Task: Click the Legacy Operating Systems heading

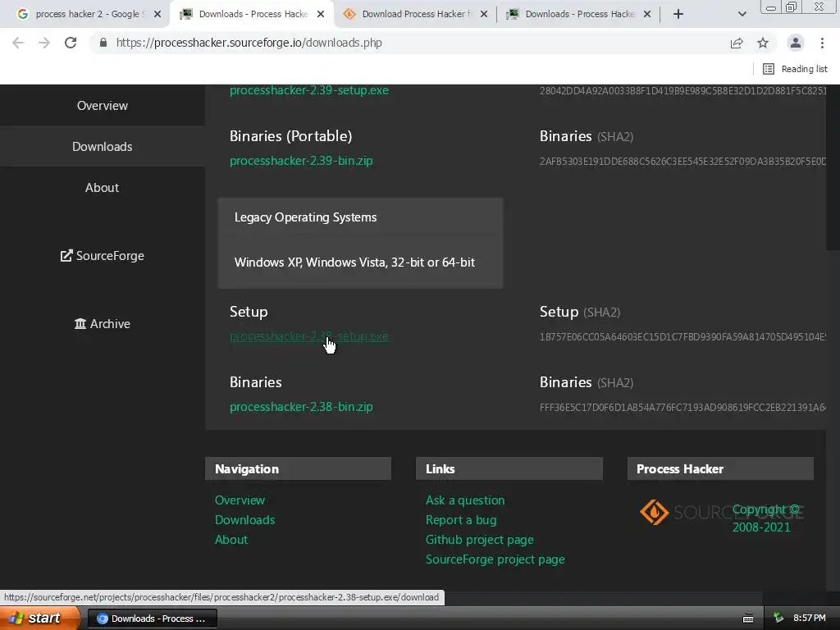Action: pyautogui.click(x=305, y=217)
